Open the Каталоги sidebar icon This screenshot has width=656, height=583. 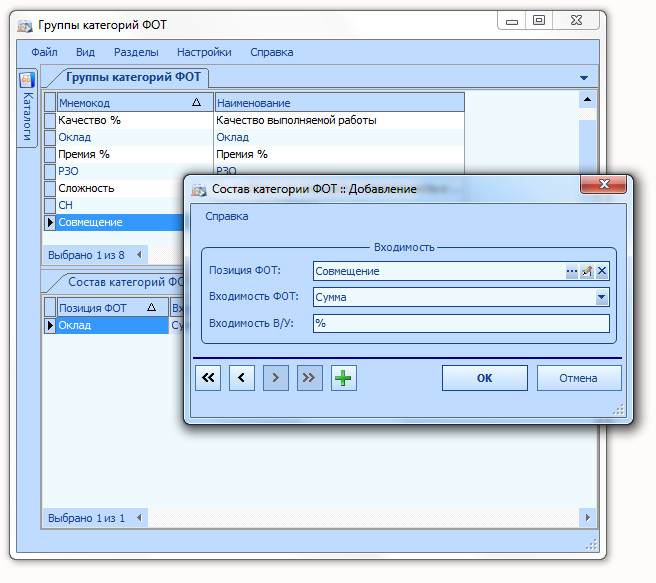[x=27, y=80]
